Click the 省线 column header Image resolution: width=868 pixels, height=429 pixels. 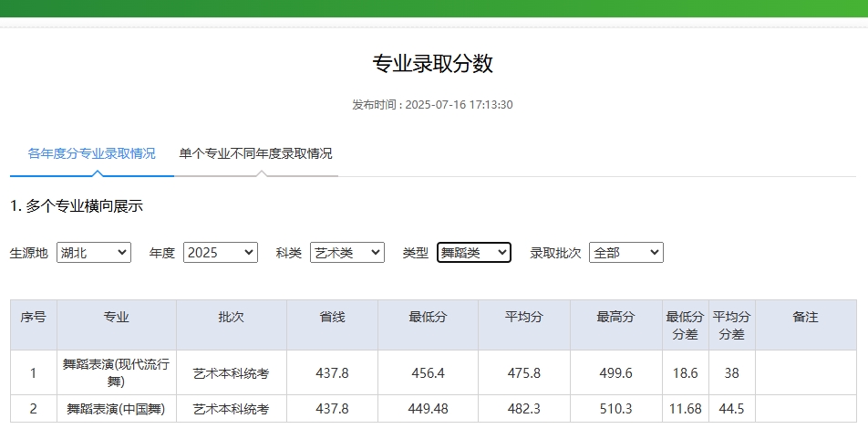tap(332, 318)
